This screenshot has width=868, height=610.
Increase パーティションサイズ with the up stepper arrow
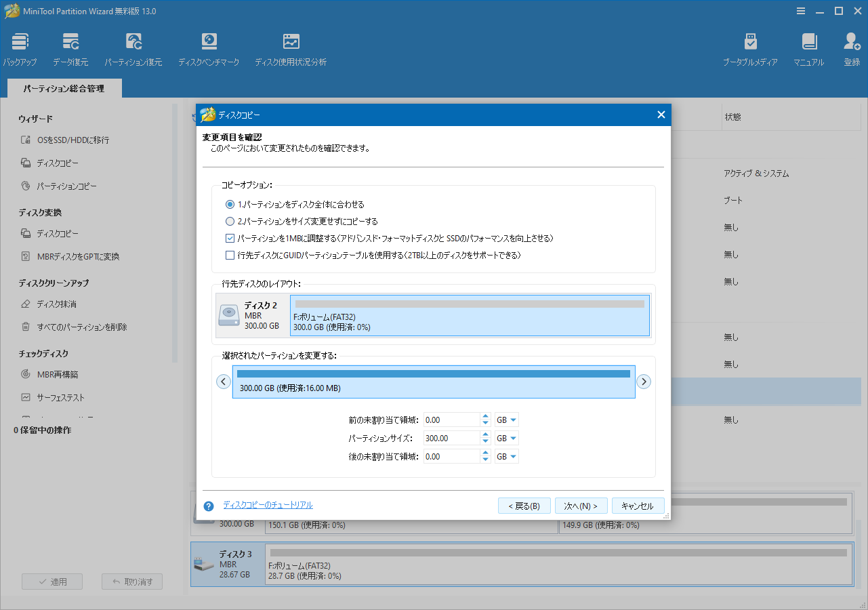point(485,434)
